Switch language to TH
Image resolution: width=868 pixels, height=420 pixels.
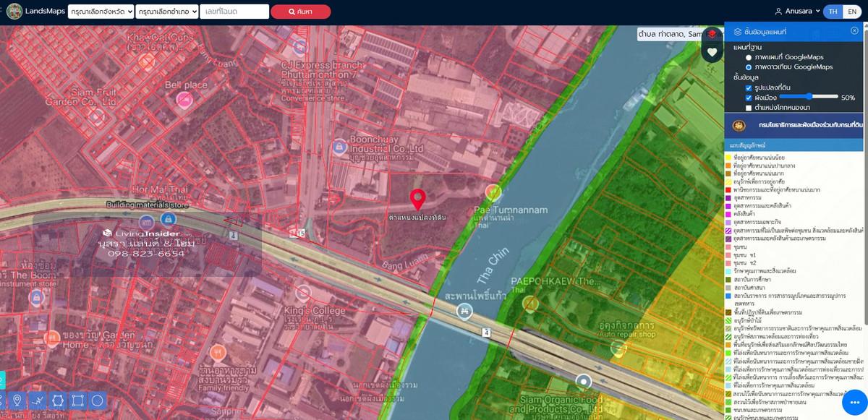point(833,12)
